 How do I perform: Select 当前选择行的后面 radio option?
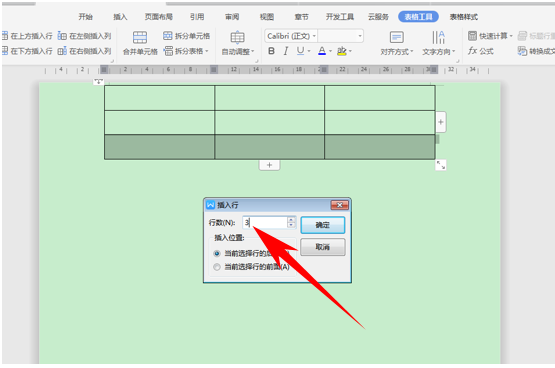click(217, 253)
